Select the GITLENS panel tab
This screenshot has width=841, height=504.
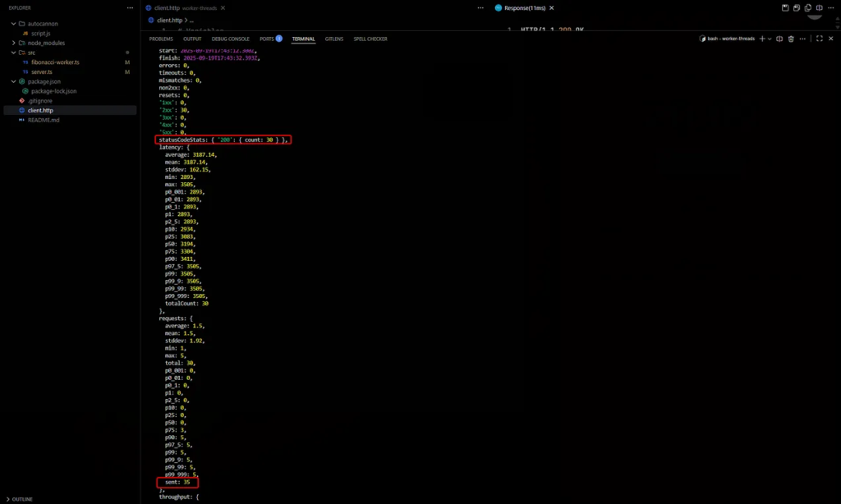[x=334, y=39]
